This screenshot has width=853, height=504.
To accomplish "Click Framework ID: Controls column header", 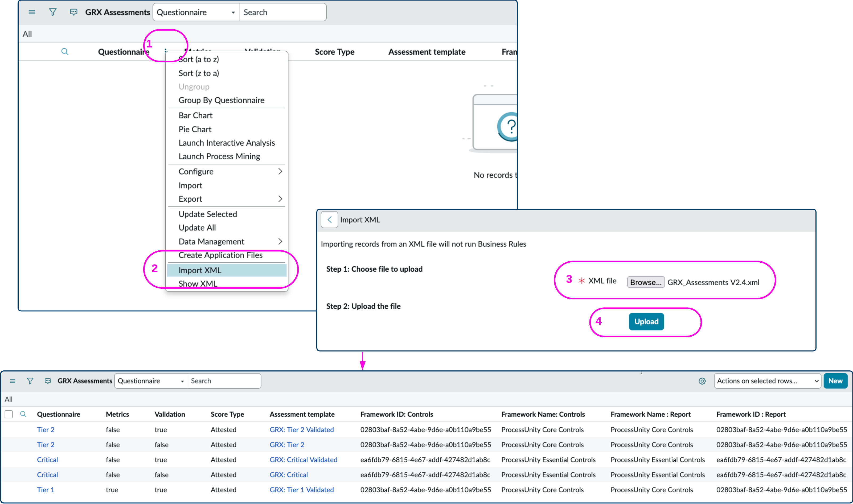I will pyautogui.click(x=396, y=414).
